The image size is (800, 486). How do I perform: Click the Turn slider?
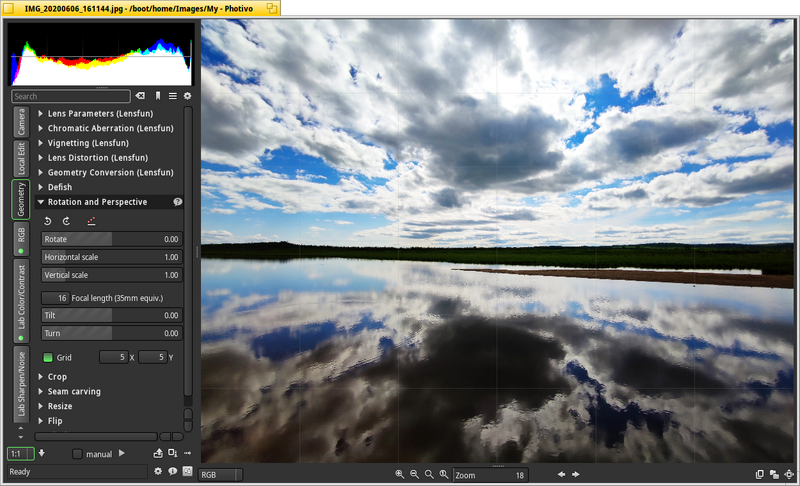pyautogui.click(x=112, y=333)
